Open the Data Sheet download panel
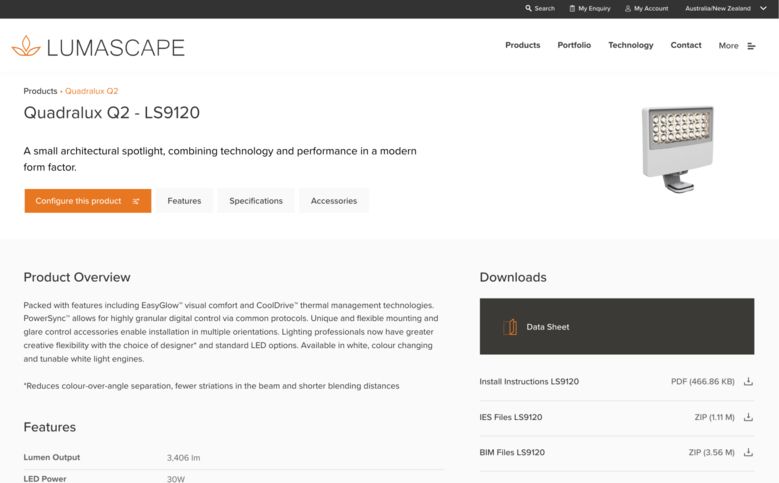The height and width of the screenshot is (483, 779). point(617,326)
